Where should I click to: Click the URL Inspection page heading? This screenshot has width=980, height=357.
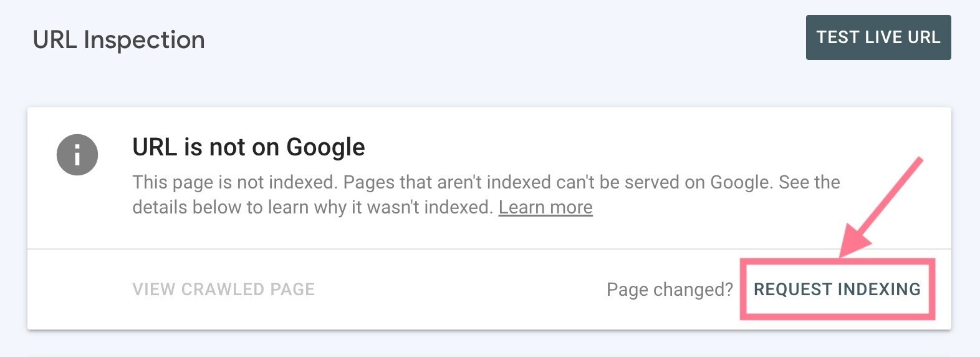pyautogui.click(x=118, y=40)
